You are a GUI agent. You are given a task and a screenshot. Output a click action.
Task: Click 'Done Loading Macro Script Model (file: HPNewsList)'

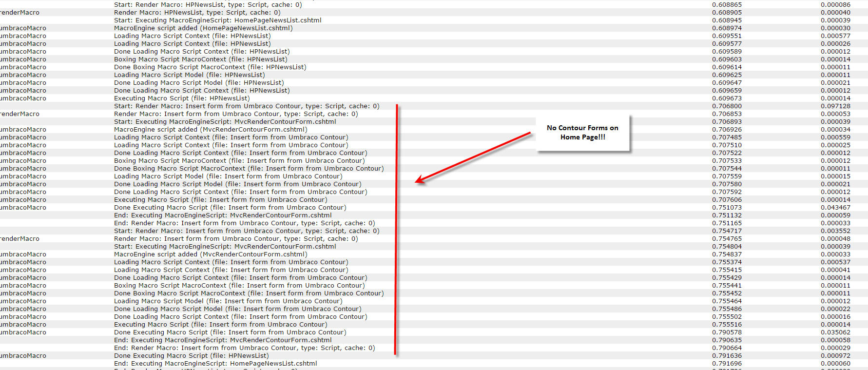point(199,83)
